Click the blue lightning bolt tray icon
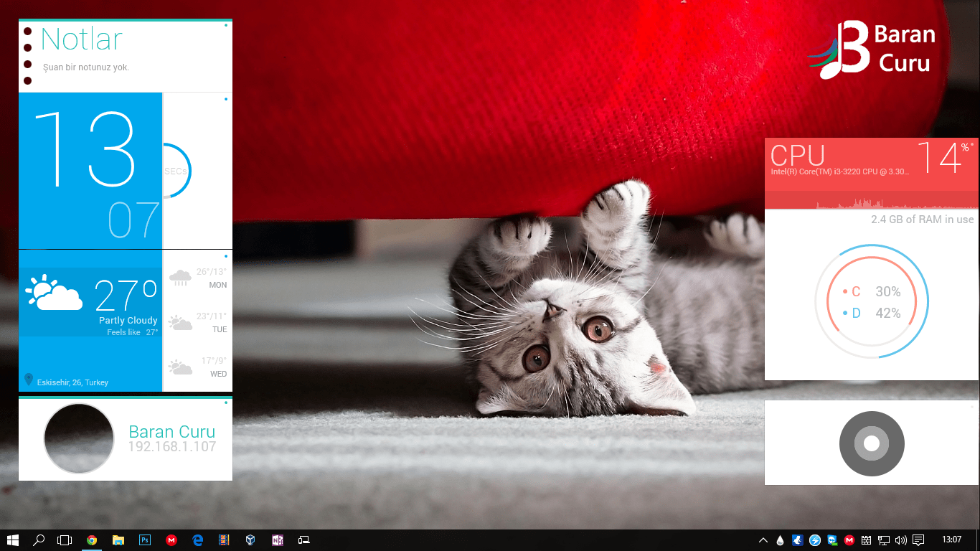The width and height of the screenshot is (980, 551). coord(815,540)
